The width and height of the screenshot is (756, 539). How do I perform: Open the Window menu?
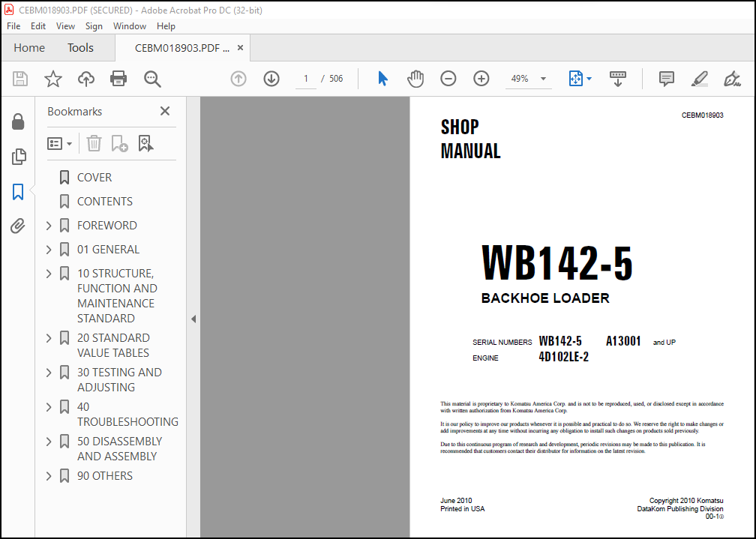point(130,26)
